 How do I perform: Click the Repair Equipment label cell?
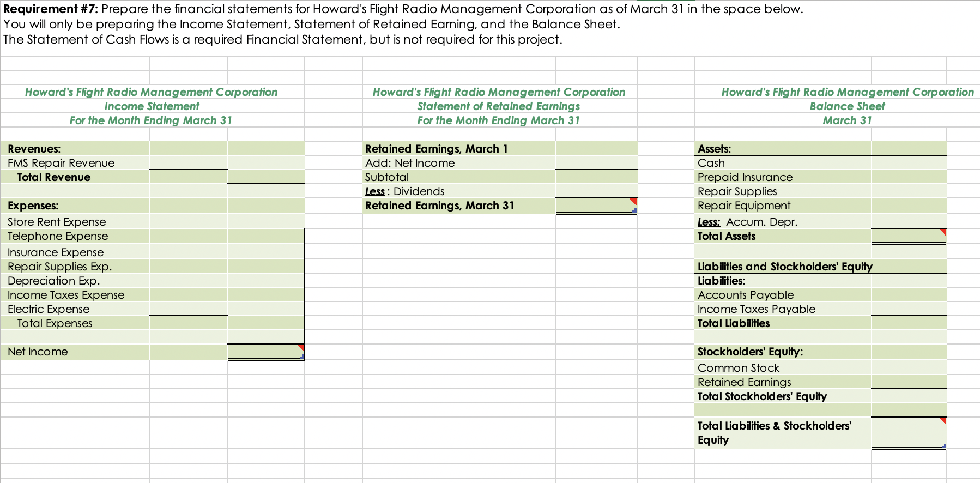point(783,206)
